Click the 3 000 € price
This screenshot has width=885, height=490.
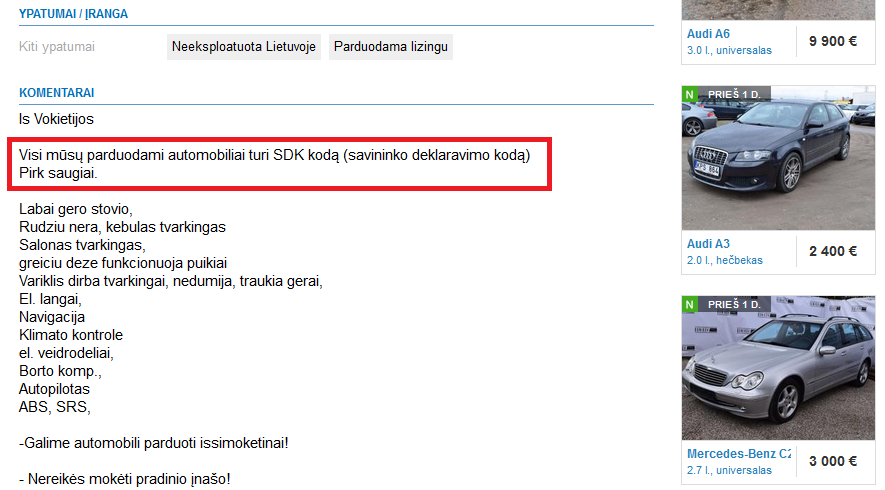click(x=833, y=461)
